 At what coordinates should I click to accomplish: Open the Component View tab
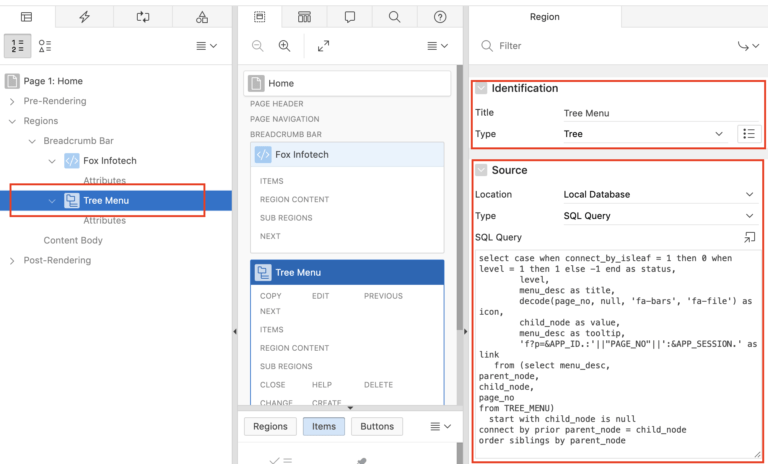coord(304,17)
